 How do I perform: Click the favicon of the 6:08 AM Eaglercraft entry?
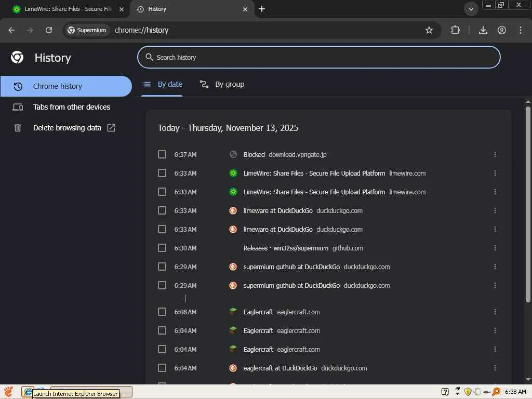(x=233, y=312)
